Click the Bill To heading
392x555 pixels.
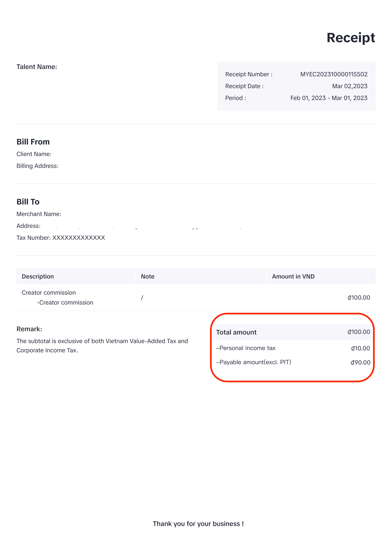click(x=28, y=202)
